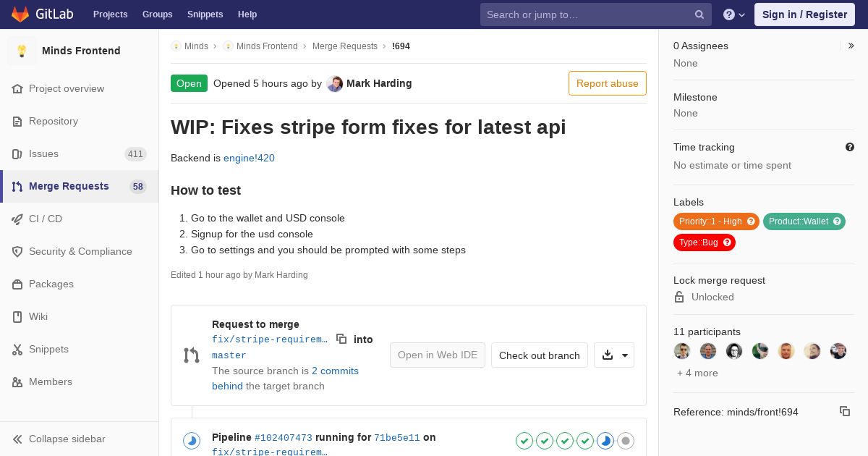Click the Issues board icon

[17, 153]
